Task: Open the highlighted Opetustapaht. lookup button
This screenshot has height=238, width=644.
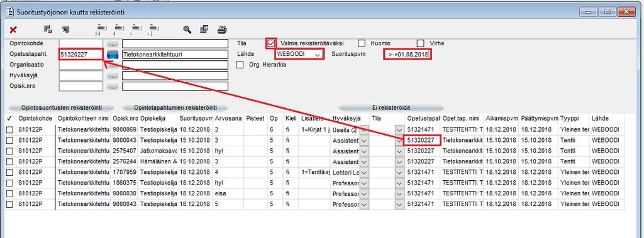Action: pos(113,54)
